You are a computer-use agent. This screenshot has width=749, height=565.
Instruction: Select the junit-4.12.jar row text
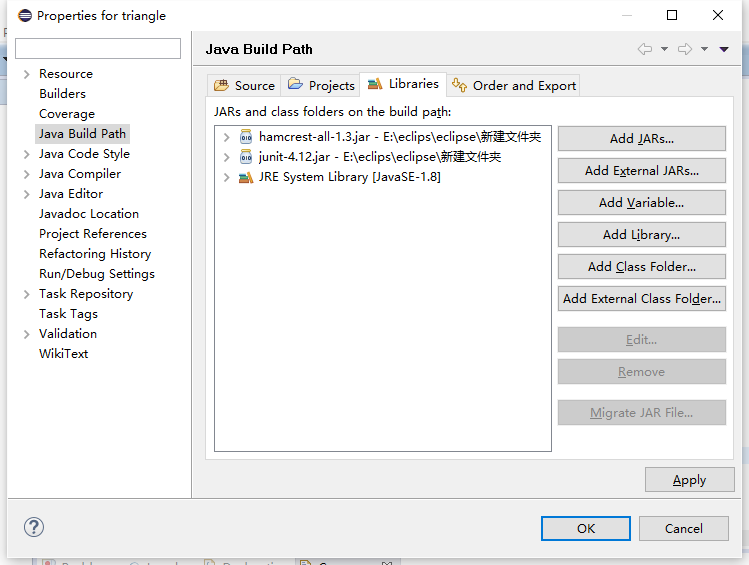point(380,157)
